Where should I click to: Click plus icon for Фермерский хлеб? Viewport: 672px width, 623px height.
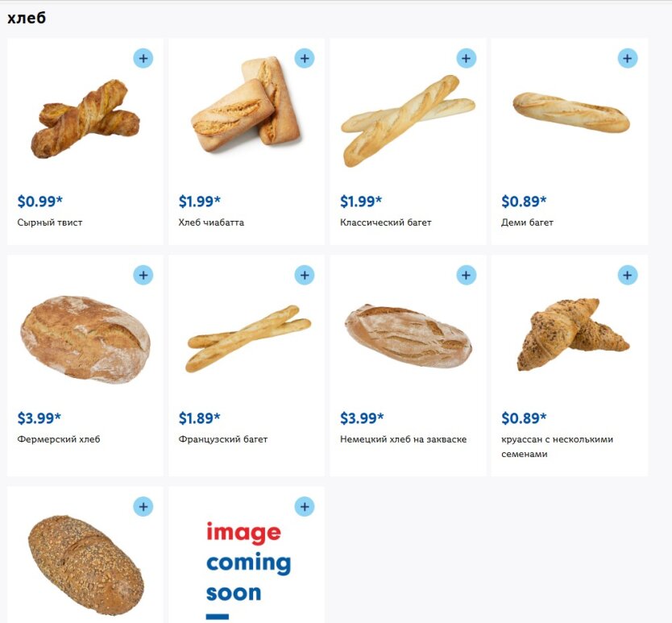[x=143, y=276]
